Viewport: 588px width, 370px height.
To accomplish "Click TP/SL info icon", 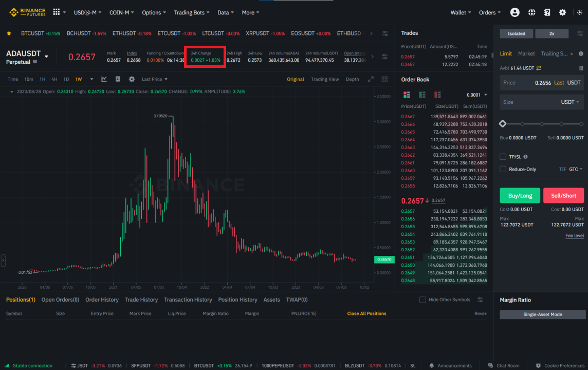I will click(x=525, y=157).
